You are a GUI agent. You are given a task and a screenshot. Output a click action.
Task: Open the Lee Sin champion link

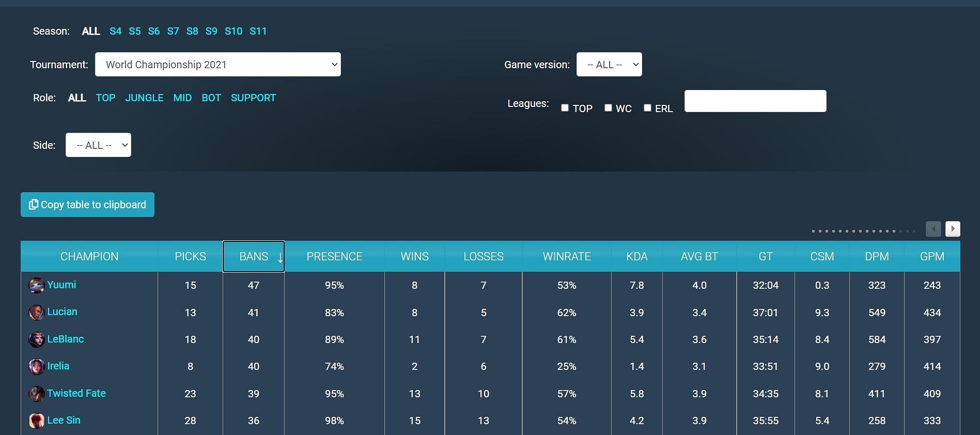[64, 420]
